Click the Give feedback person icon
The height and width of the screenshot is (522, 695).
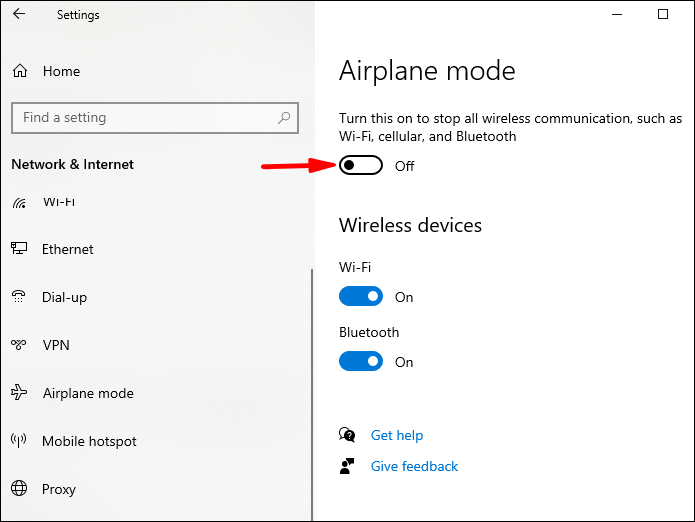coord(347,466)
